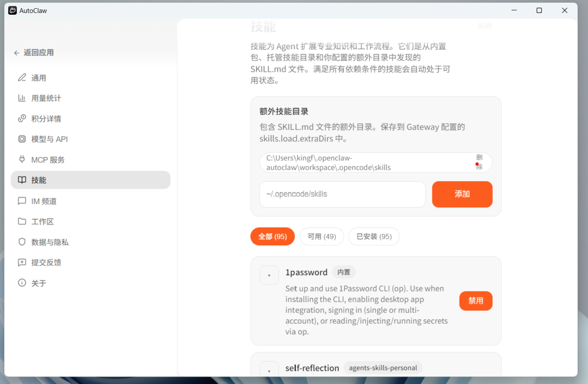
Task: Click the AutoClaw logo in title bar
Action: (12, 10)
